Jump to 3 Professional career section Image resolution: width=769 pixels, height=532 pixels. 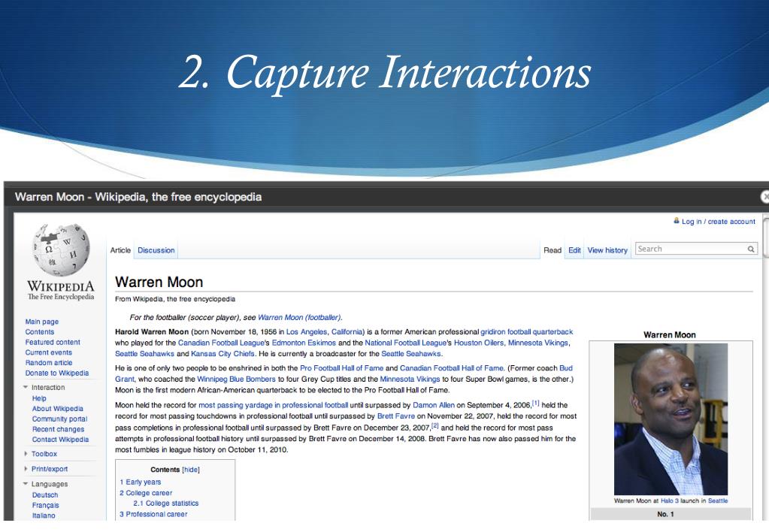153,515
